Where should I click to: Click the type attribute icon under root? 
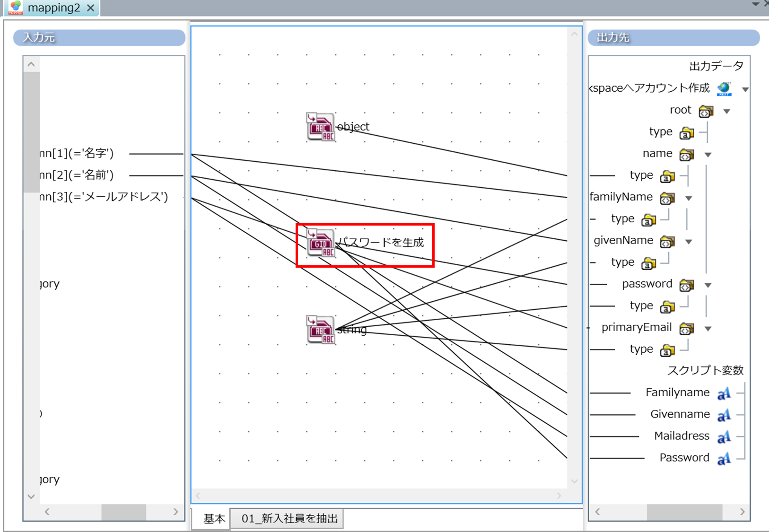point(687,133)
